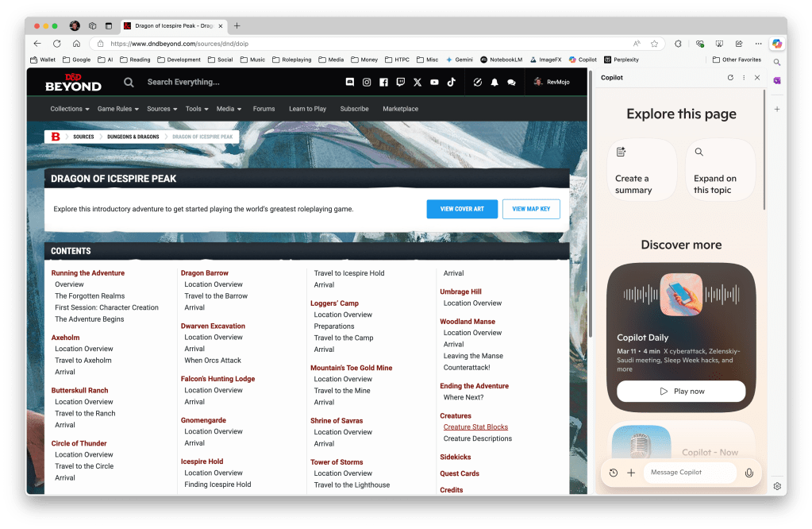This screenshot has height=529, width=812.
Task: Expand the Collections dropdown menu
Action: [x=69, y=109]
